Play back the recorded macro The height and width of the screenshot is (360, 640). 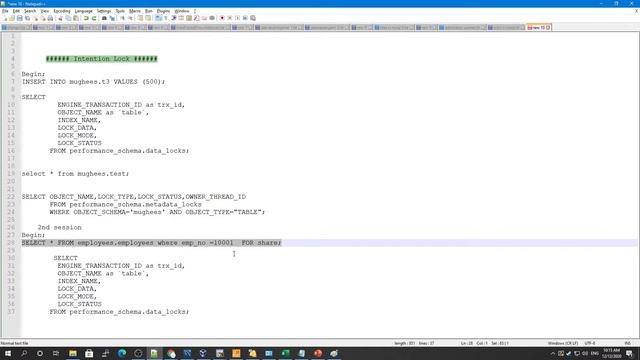pyautogui.click(x=238, y=18)
